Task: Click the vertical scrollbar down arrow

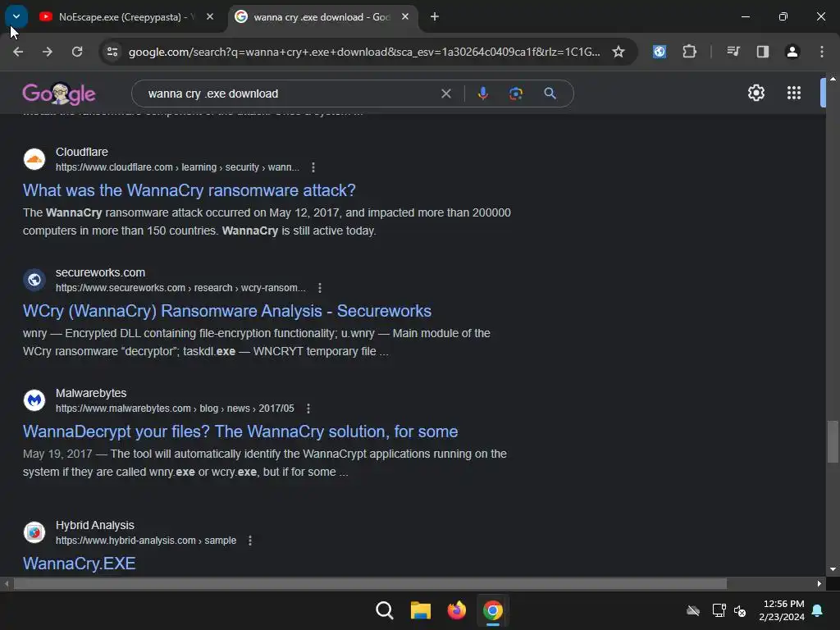Action: pyautogui.click(x=833, y=569)
